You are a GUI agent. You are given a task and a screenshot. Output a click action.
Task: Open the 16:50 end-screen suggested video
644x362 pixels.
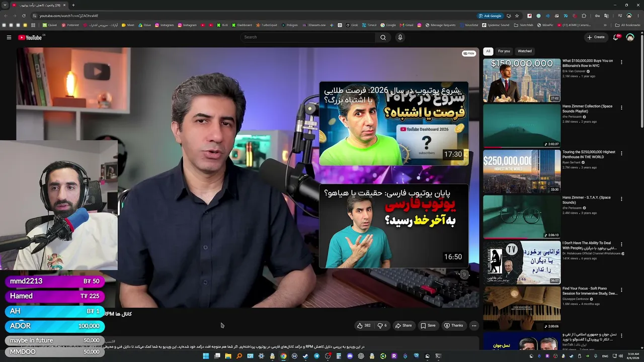tap(393, 226)
